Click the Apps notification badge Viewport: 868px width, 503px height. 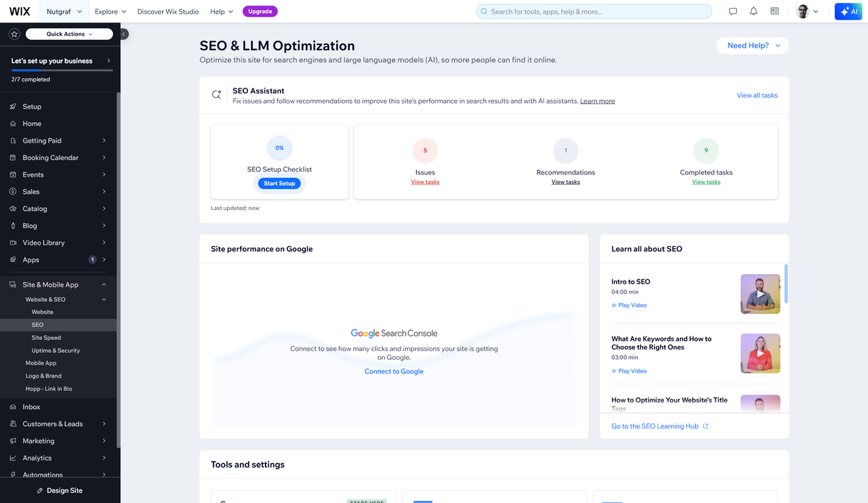pyautogui.click(x=93, y=260)
